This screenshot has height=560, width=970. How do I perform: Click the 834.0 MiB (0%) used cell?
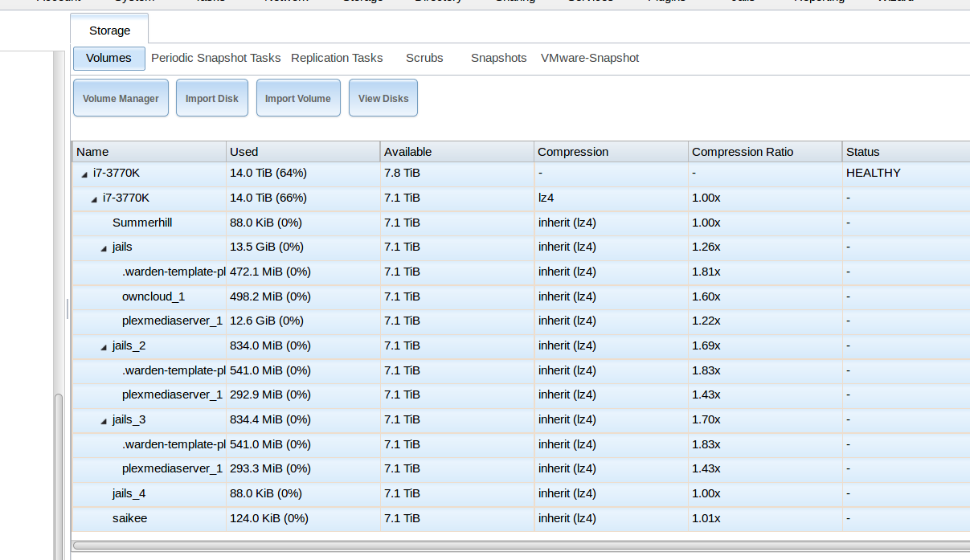[x=270, y=345]
